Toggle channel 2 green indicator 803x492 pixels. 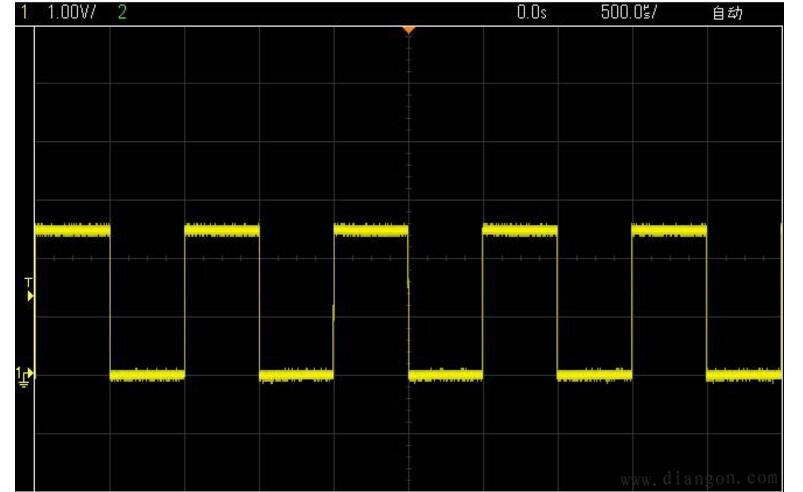(x=121, y=12)
